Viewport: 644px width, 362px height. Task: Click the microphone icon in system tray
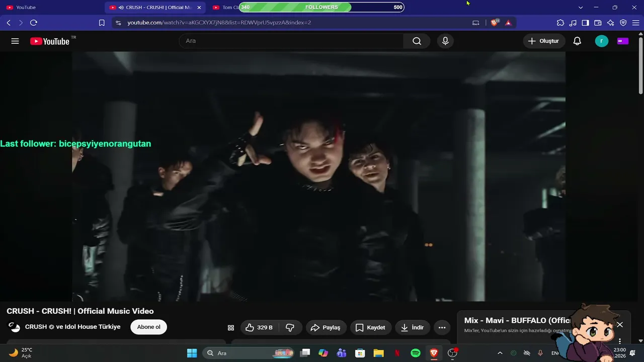point(540,353)
